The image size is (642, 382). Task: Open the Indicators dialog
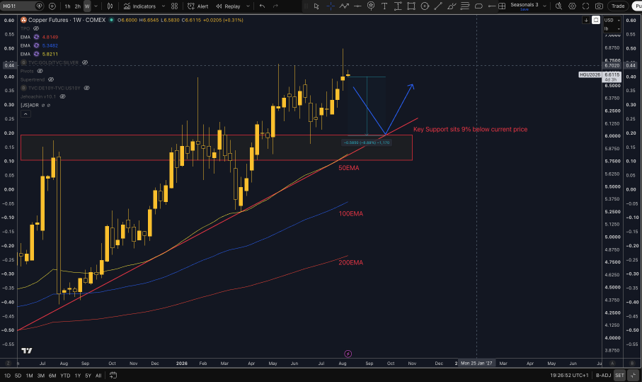(140, 6)
